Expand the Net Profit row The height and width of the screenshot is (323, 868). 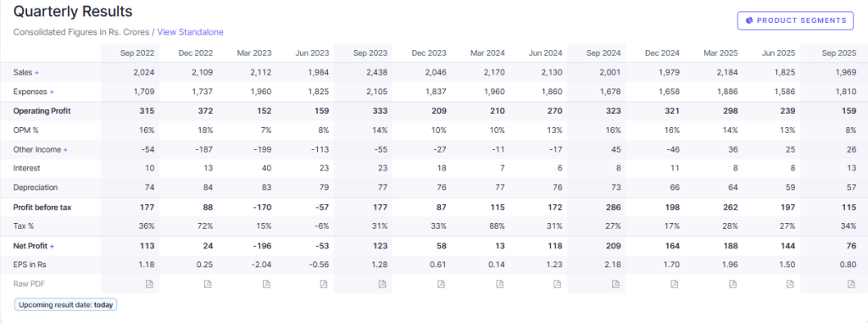click(x=52, y=246)
